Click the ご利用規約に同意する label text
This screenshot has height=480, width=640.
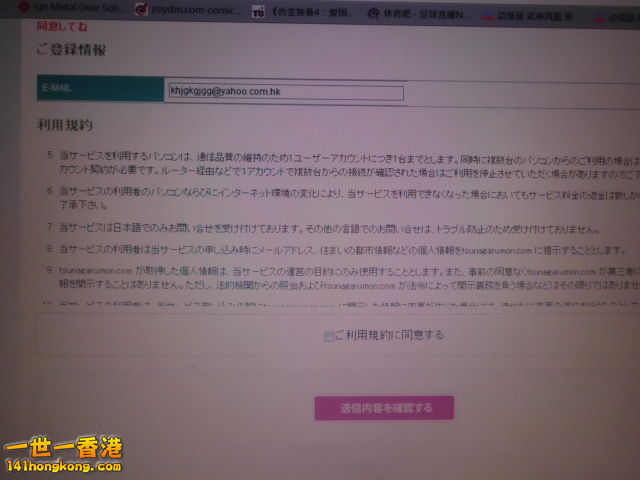click(x=390, y=335)
